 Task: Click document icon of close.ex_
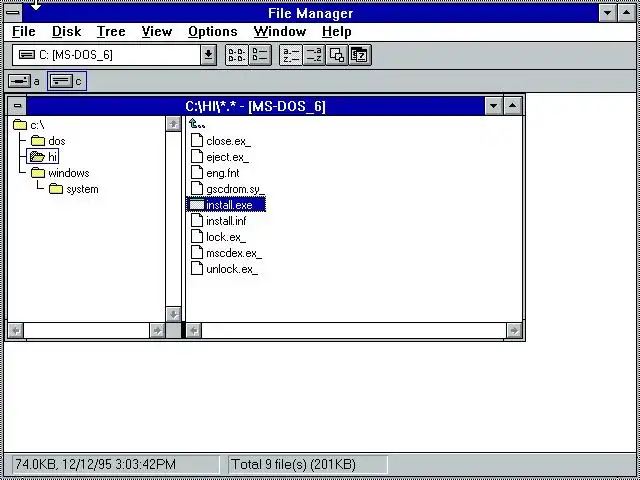tap(197, 140)
